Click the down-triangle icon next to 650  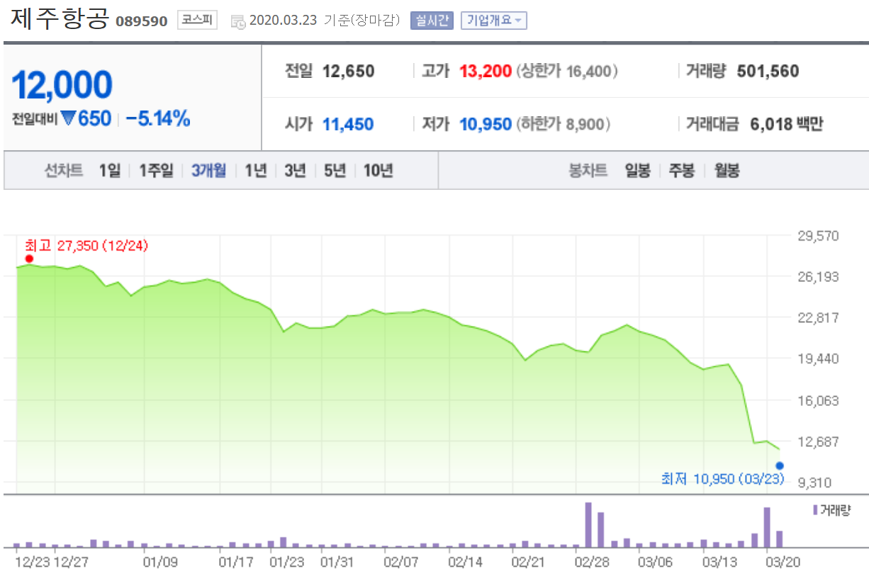point(68,118)
